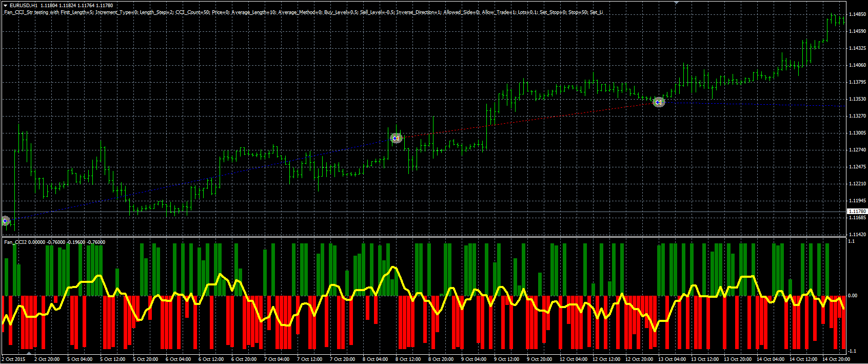Click the 12 Oct 04:00 time label
The width and height of the screenshot is (868, 364).
[574, 359]
